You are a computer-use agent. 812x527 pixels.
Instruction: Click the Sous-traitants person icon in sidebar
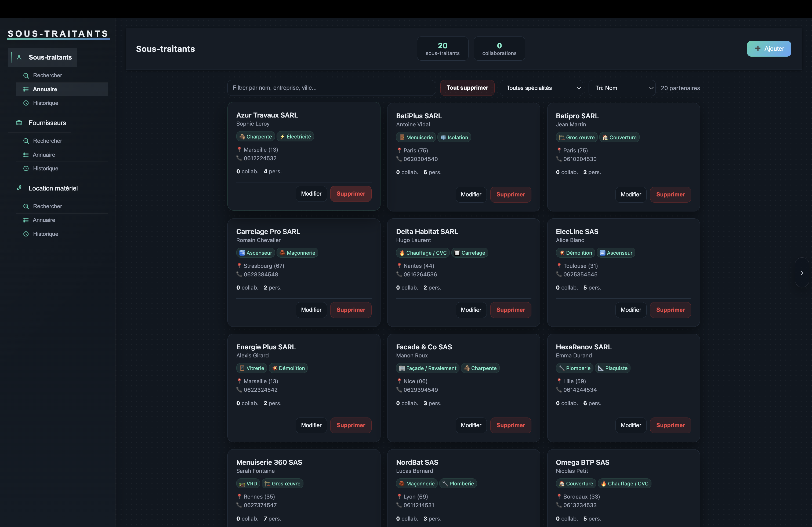point(19,57)
